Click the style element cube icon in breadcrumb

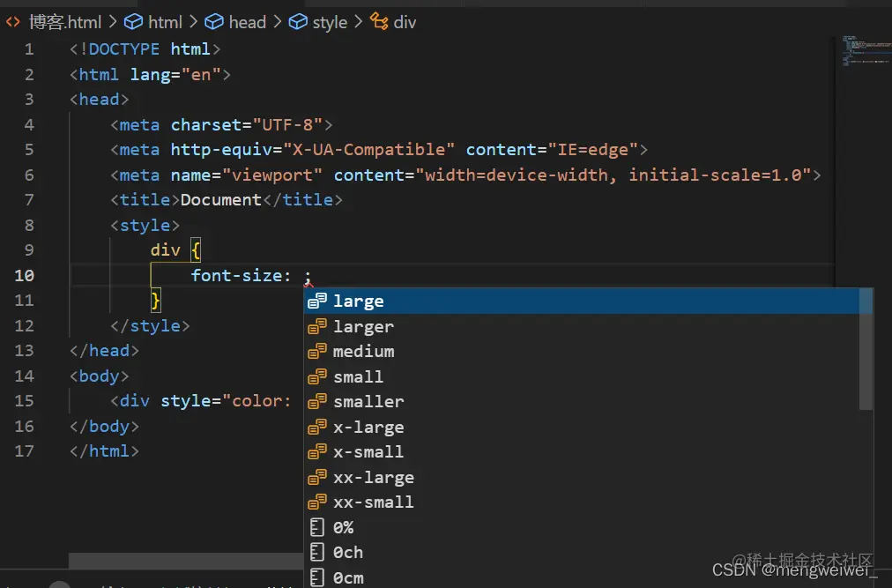coord(298,22)
